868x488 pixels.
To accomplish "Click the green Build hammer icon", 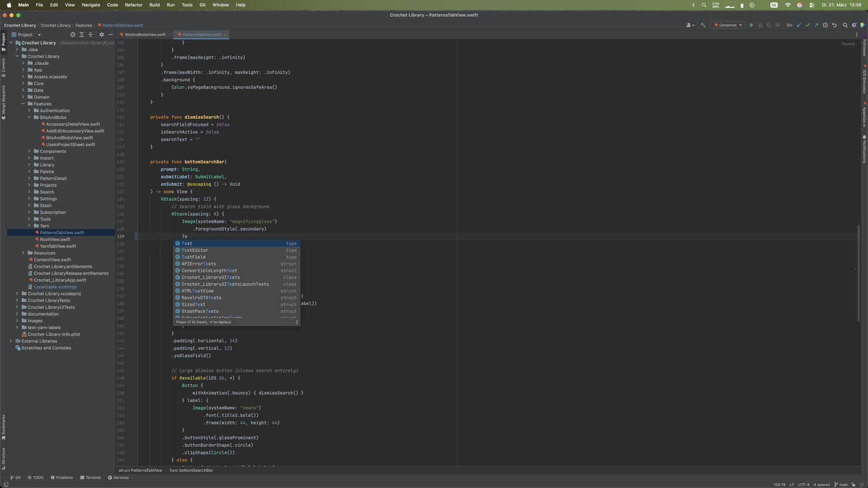I will [703, 25].
